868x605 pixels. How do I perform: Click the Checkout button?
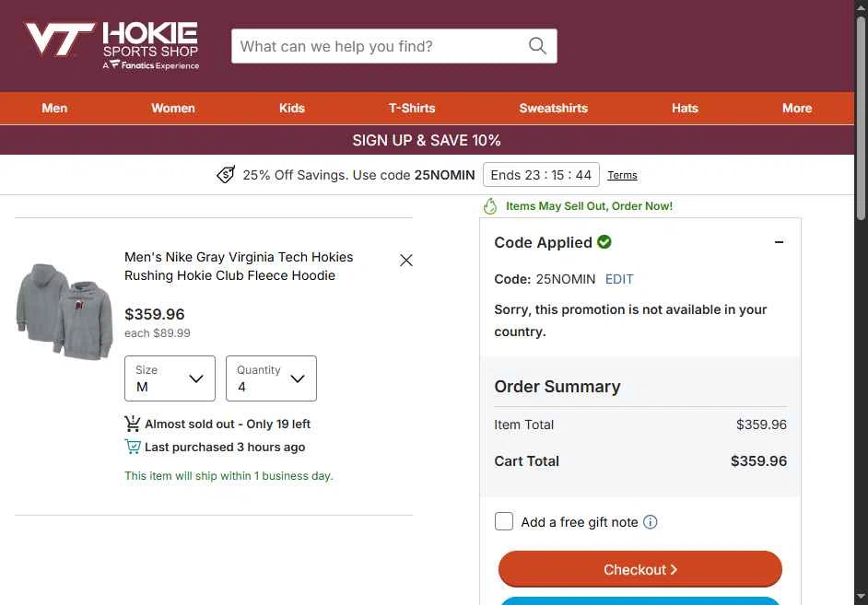click(x=639, y=569)
